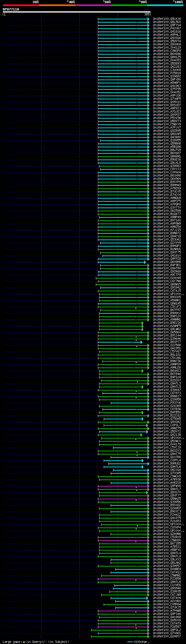Open hit UniRef100_Q9FXM0
This screenshot has width=186, height=644.
167,79
